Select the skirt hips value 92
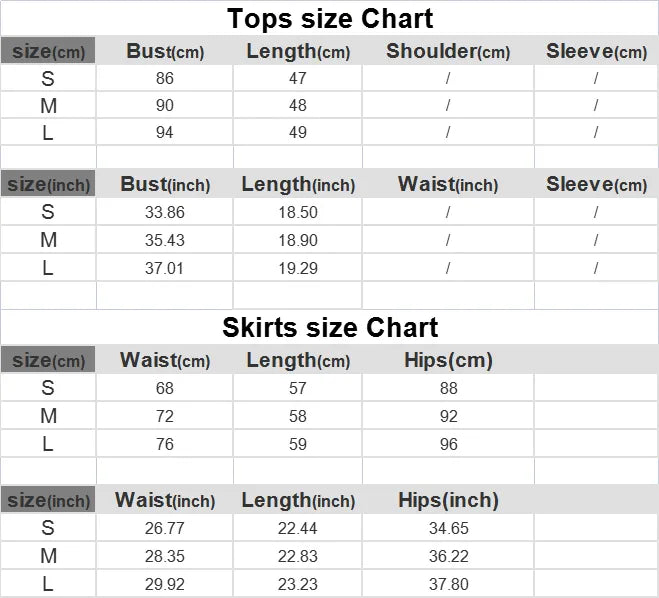The width and height of the screenshot is (659, 598). (448, 416)
